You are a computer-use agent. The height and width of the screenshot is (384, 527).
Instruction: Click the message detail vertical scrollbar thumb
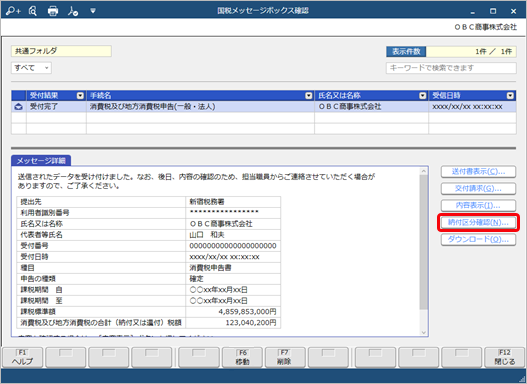[423, 242]
